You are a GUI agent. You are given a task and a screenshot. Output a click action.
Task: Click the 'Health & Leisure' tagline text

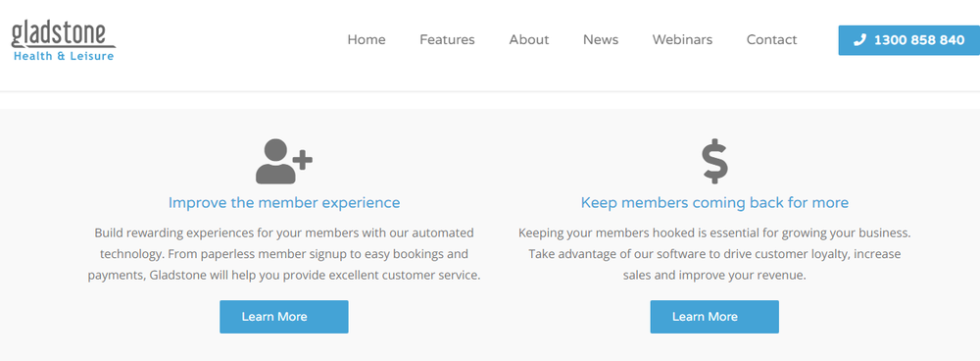click(64, 56)
